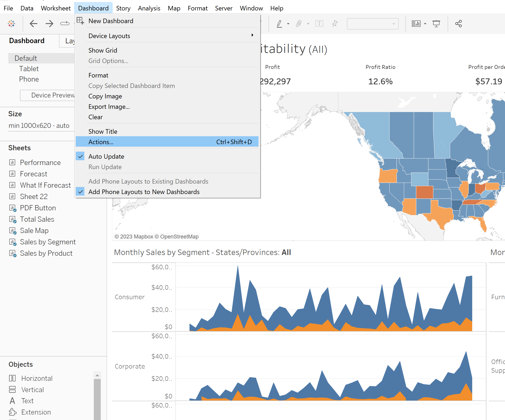The height and width of the screenshot is (420, 505).
Task: Click the Objects panel scrollbar up arrow
Action: [97, 375]
